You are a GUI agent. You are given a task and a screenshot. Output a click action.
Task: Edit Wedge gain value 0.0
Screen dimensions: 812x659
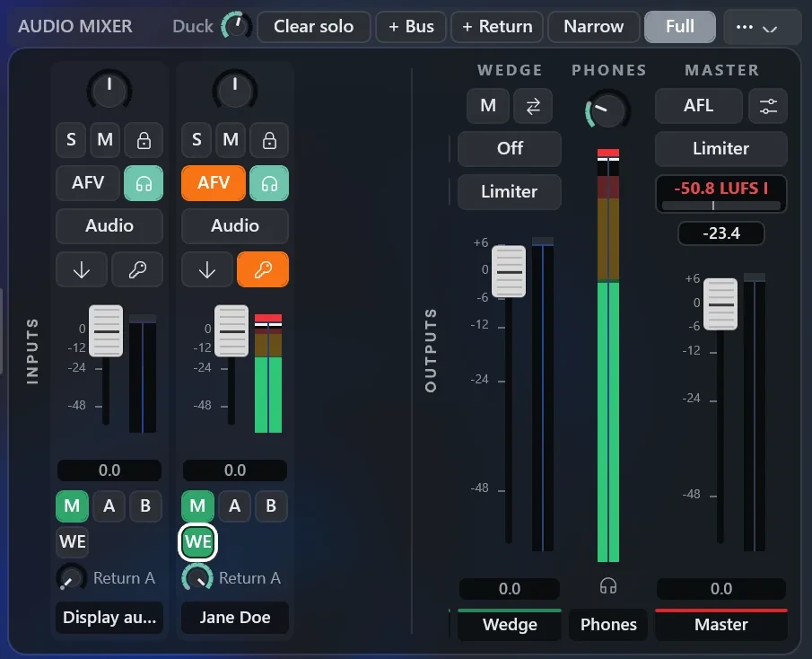(510, 589)
